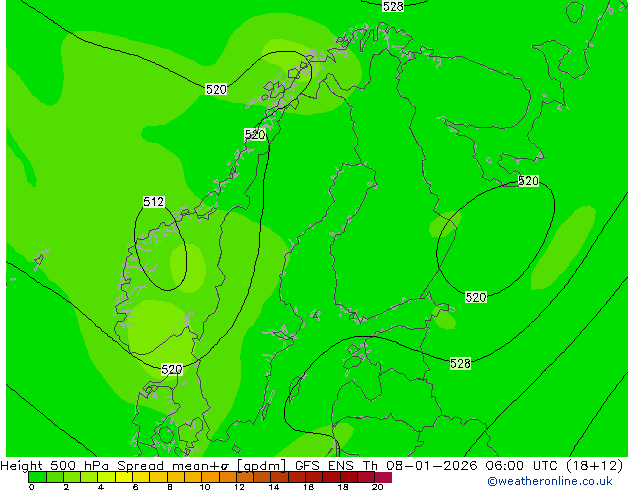The width and height of the screenshot is (634, 490).
Task: Click the legend tick label '16'
Action: (x=309, y=487)
